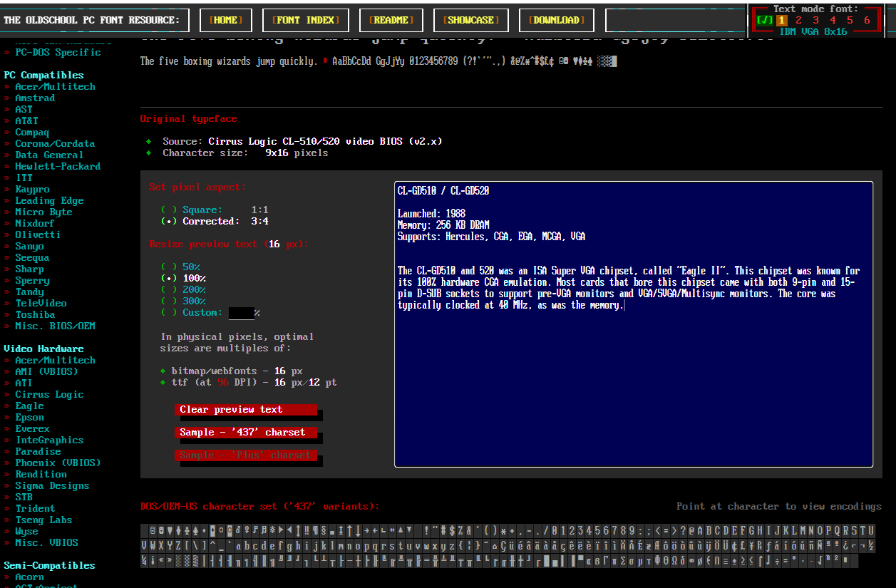Pick the up-arrow glyph in character table
Screen dimensions: 896x588
(348, 531)
